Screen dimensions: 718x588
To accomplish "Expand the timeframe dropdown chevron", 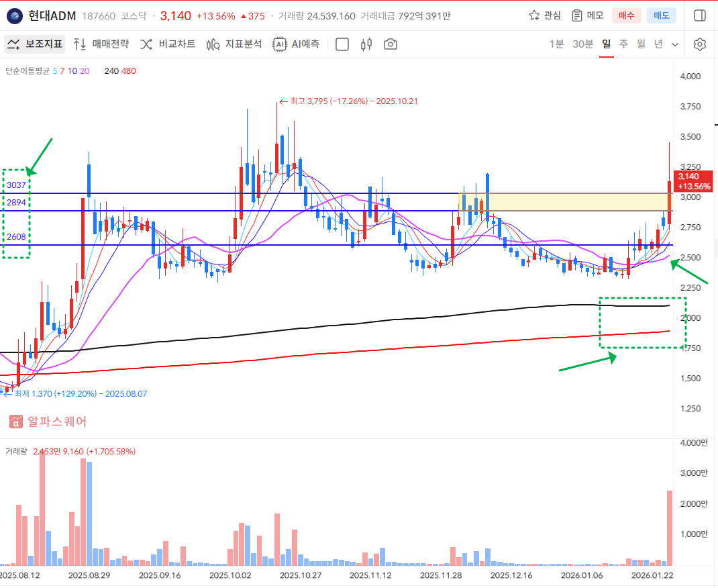I will coord(675,44).
